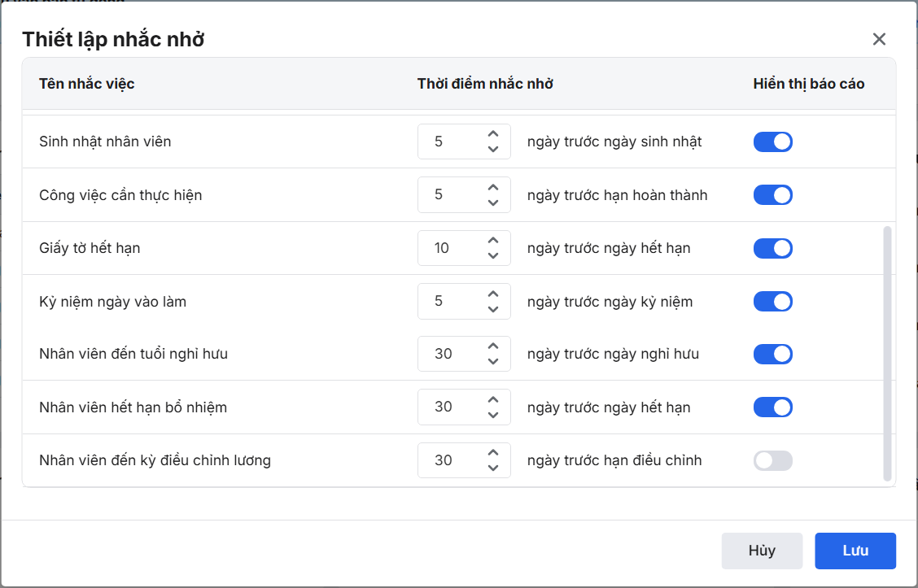Screen dimensions: 918x588
Task: Enable report for Nhân viên đến kỳ điều chỉnh lương
Action: coord(772,461)
